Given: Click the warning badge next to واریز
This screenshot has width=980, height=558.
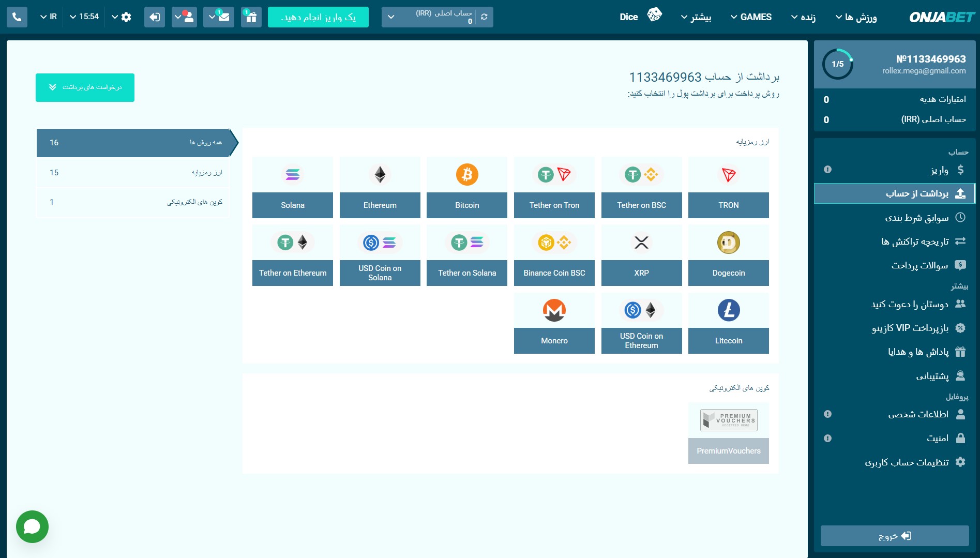Looking at the screenshot, I should click(x=827, y=170).
